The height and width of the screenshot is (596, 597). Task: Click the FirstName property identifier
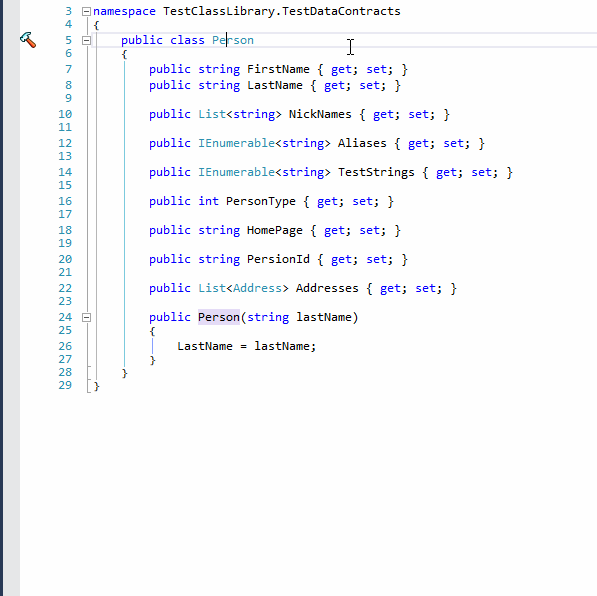point(278,69)
